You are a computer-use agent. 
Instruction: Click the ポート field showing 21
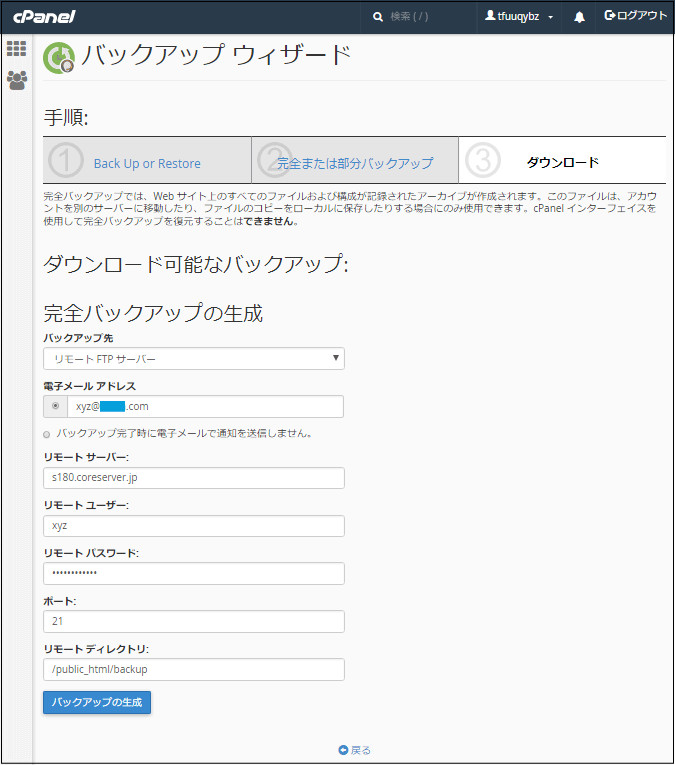[194, 622]
